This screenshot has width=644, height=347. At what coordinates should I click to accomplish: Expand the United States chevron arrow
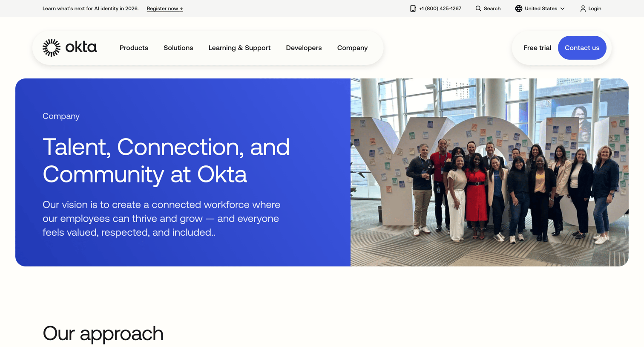(562, 9)
